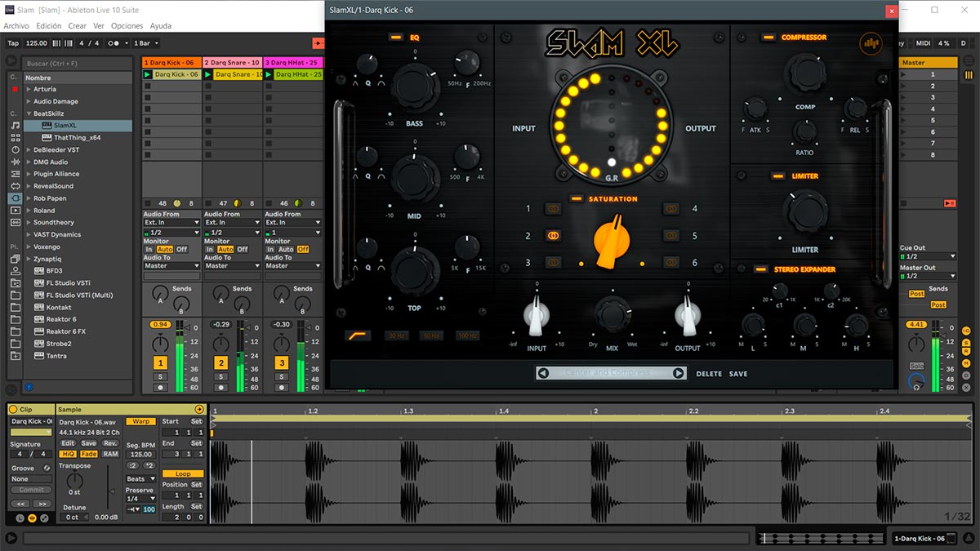Expand the Plugin Alliance folder

27,174
